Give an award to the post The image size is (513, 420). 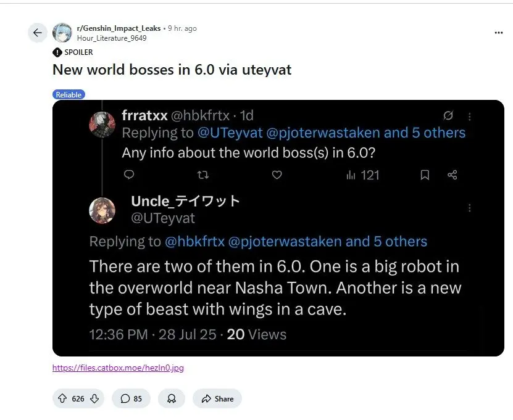coord(171,398)
